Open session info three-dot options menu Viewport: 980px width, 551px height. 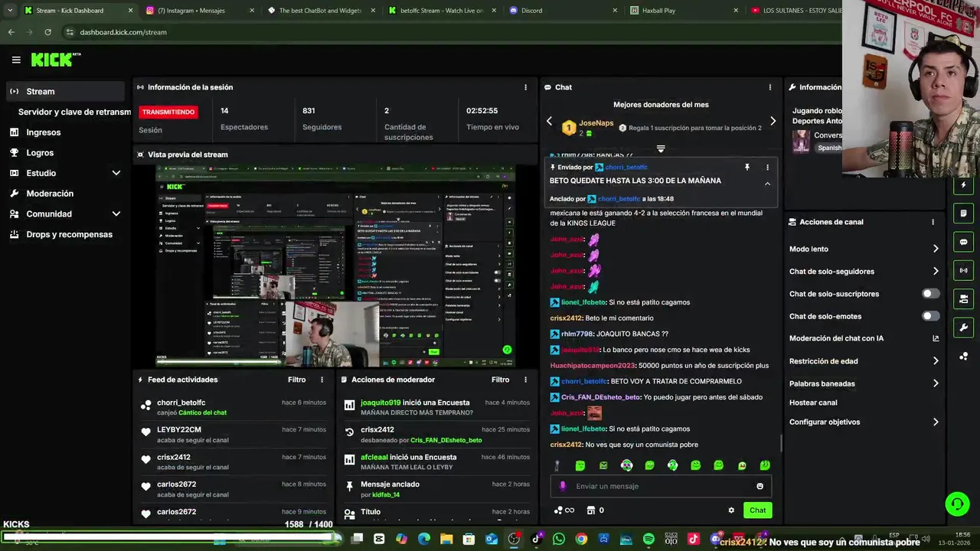pos(525,87)
